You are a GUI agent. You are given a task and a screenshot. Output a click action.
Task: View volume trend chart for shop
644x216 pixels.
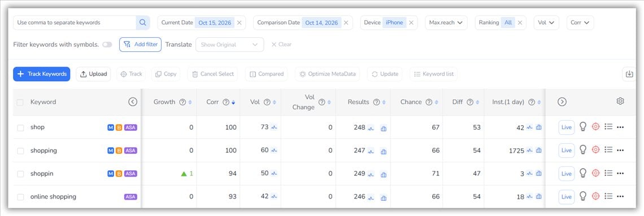click(274, 127)
